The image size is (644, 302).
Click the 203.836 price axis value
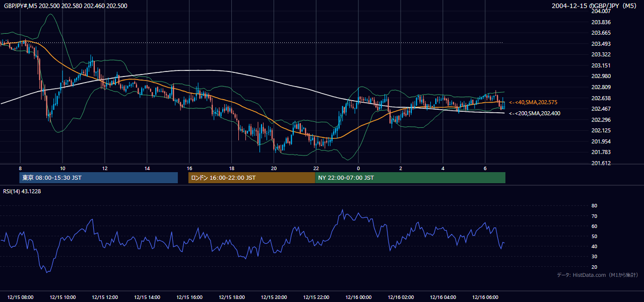click(x=601, y=22)
